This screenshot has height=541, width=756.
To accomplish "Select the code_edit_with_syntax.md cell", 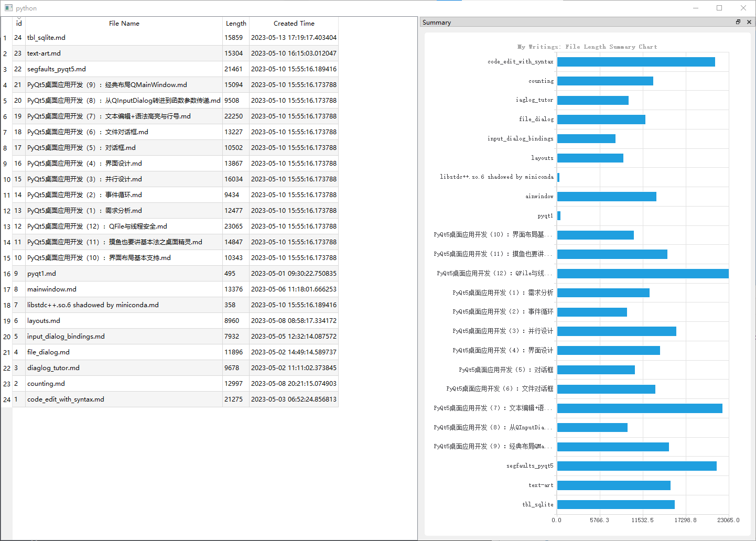I will (124, 399).
